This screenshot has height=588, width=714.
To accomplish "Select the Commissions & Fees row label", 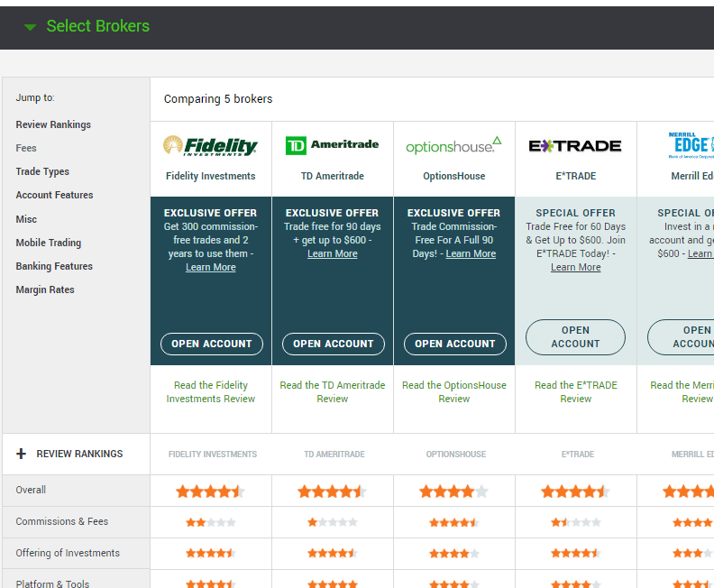I will [62, 521].
